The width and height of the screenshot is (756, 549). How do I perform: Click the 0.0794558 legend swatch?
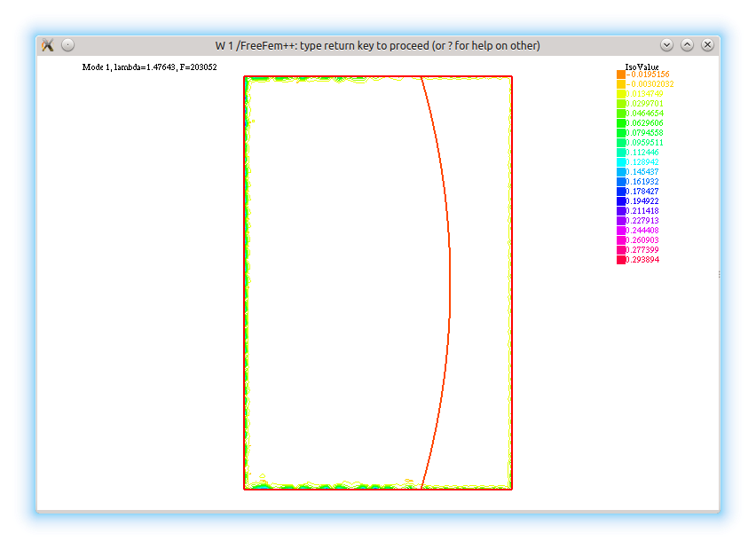621,132
